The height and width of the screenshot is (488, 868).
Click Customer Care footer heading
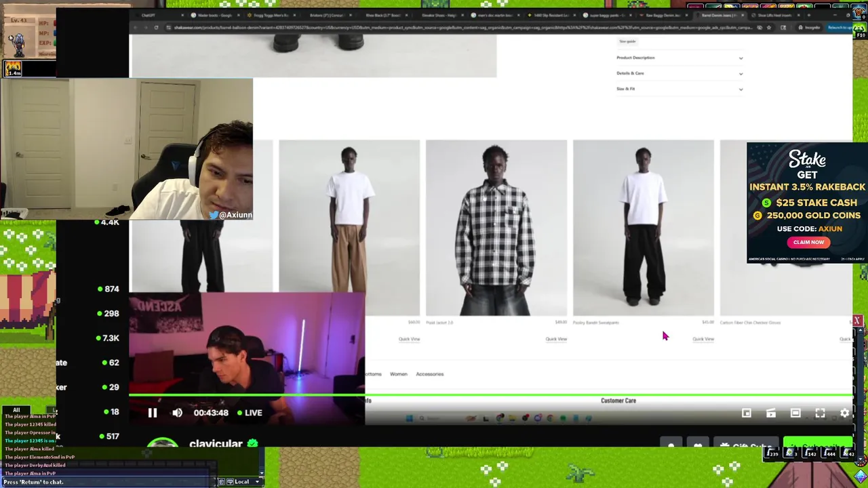pyautogui.click(x=618, y=401)
